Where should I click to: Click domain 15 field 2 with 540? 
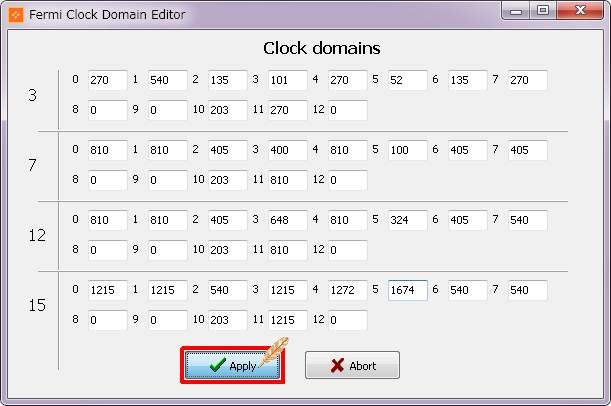[x=228, y=290]
